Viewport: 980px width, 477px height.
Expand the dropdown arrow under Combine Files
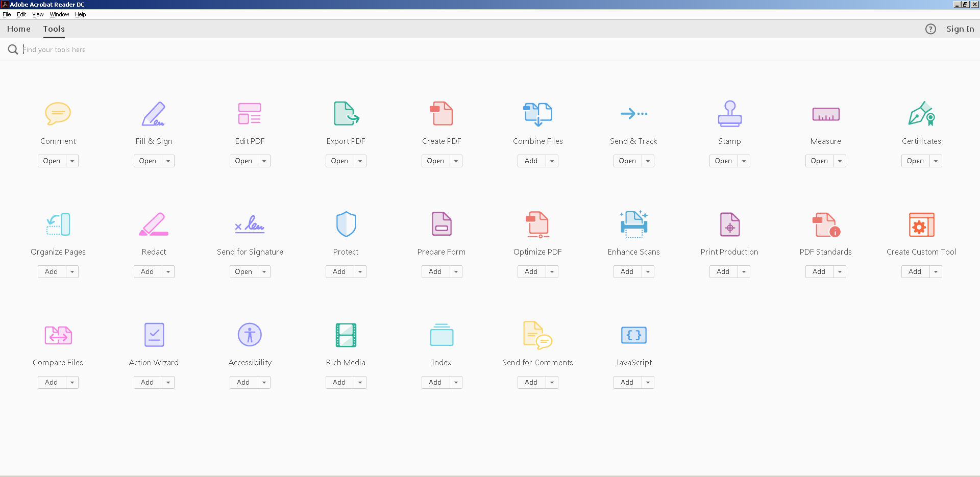tap(552, 161)
